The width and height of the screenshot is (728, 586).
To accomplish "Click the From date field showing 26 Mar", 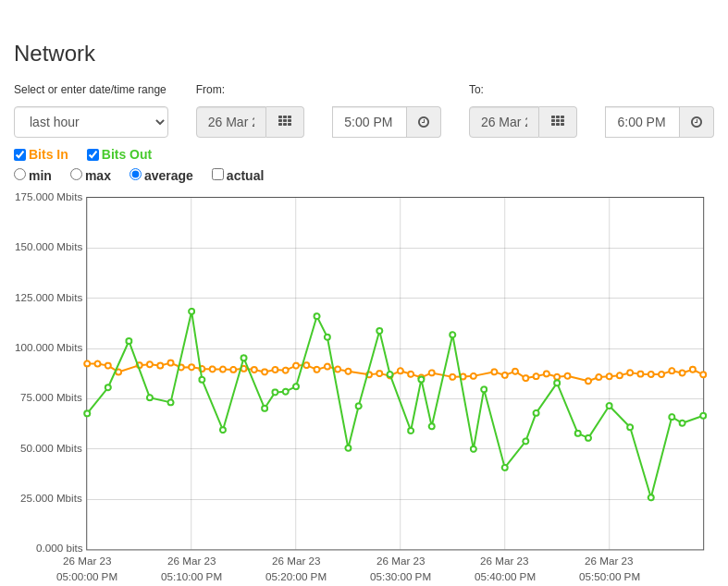I will 231,122.
